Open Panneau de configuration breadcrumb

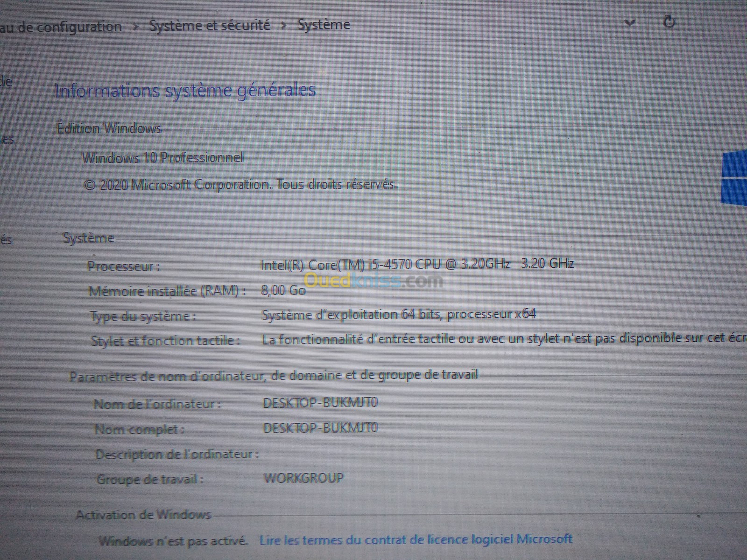pyautogui.click(x=61, y=27)
